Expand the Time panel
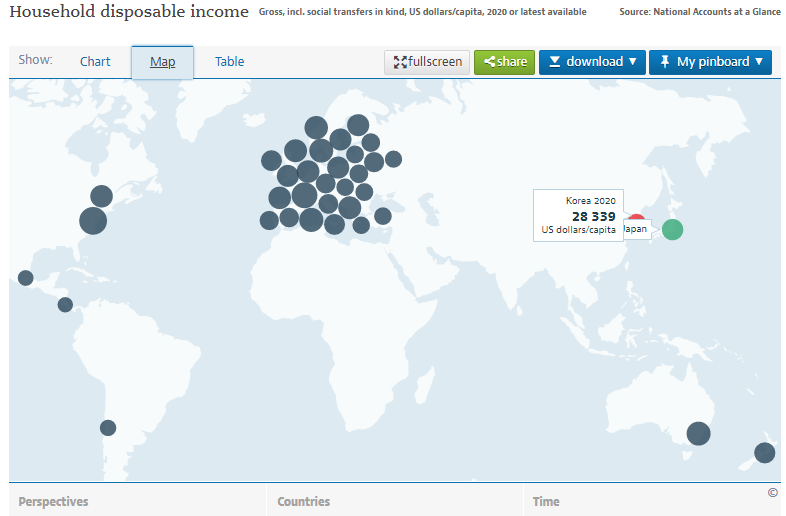This screenshot has width=786, height=516. (546, 501)
